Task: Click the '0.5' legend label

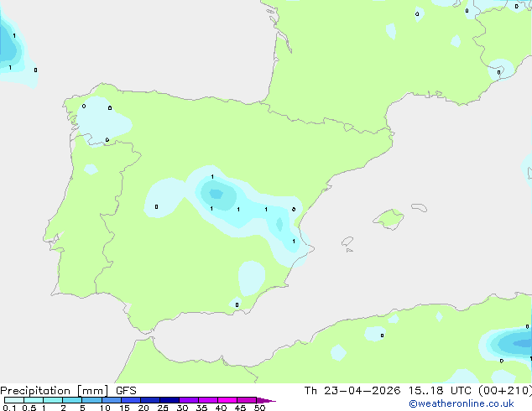Action: pyautogui.click(x=29, y=408)
